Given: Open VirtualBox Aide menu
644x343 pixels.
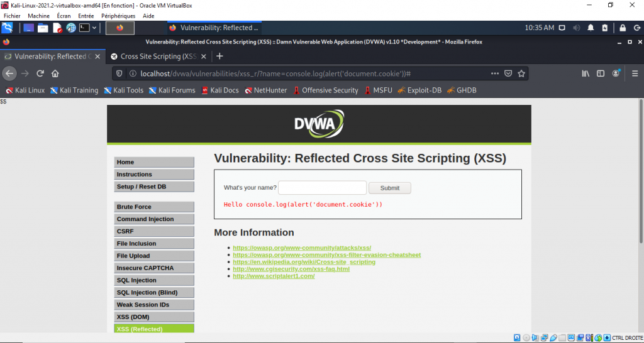Looking at the screenshot, I should tap(148, 16).
